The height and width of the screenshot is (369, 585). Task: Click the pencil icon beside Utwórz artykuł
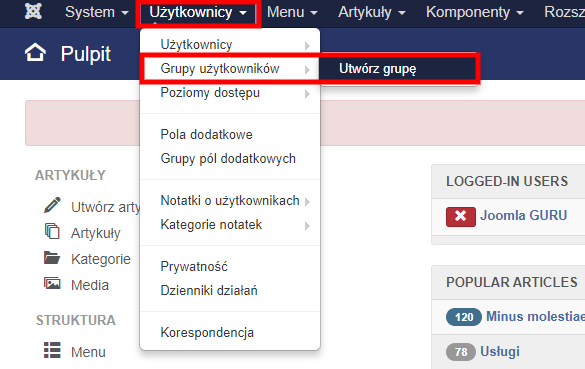coord(52,205)
